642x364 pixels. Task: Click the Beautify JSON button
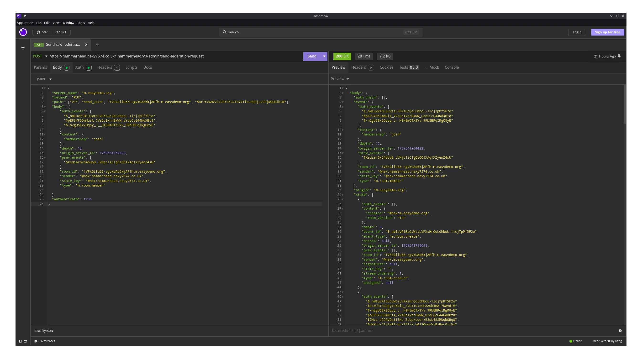[44, 331]
